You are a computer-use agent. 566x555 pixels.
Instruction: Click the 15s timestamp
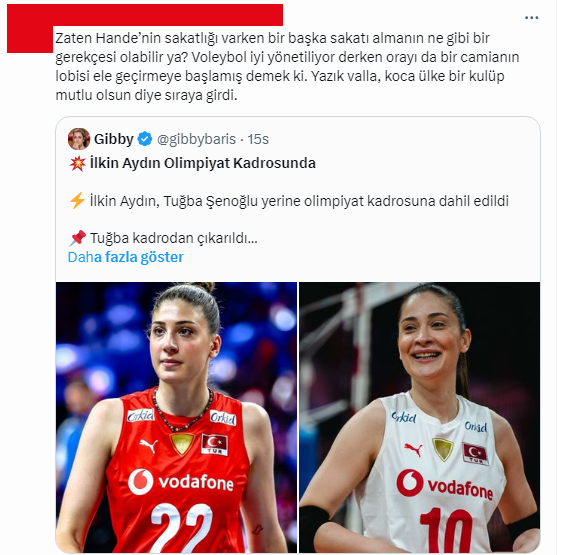click(x=258, y=139)
